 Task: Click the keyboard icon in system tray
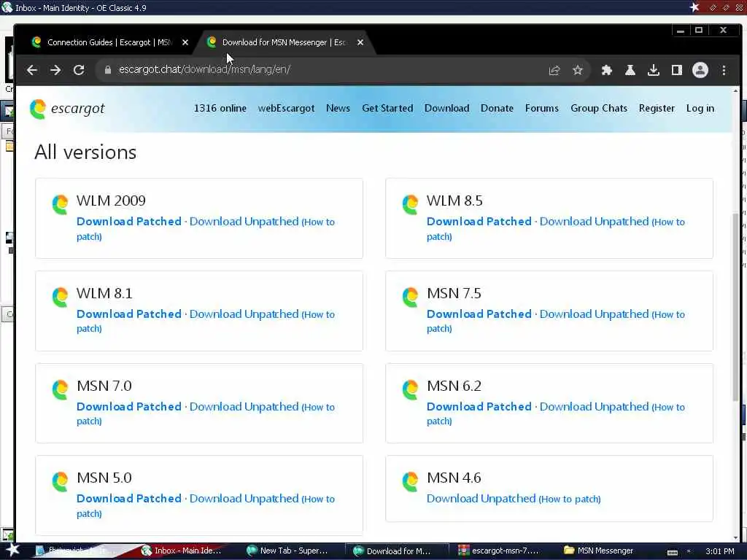pyautogui.click(x=672, y=553)
